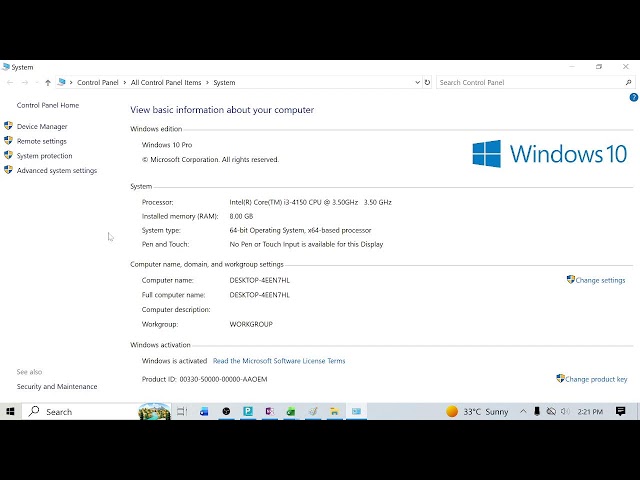Click the Up one level arrow
Image resolution: width=640 pixels, height=480 pixels.
pos(48,83)
